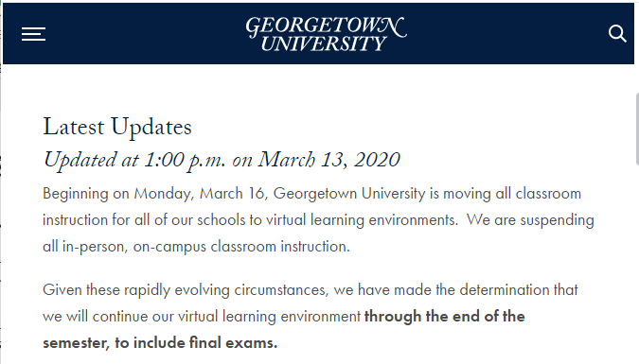Click the words 'determination that'
The height and width of the screenshot is (364, 639).
pos(519,290)
